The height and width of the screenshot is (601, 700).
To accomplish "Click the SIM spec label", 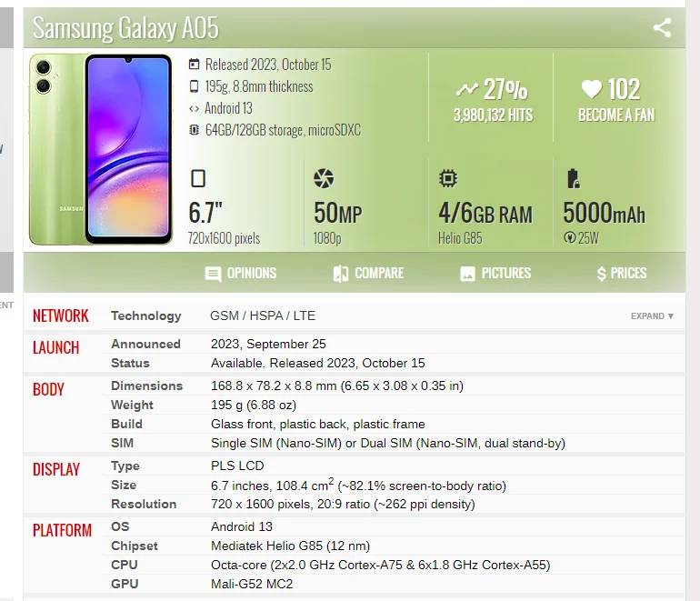I will click(123, 443).
